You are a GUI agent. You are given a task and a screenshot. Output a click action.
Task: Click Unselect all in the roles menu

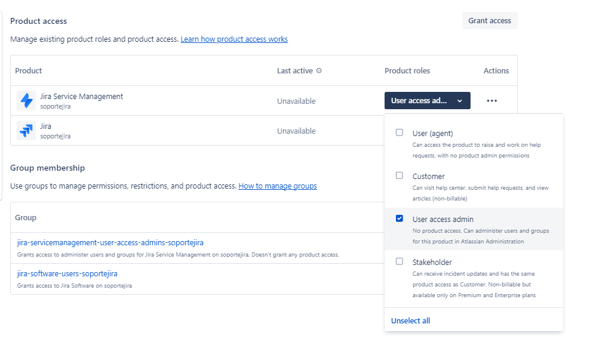tap(410, 321)
